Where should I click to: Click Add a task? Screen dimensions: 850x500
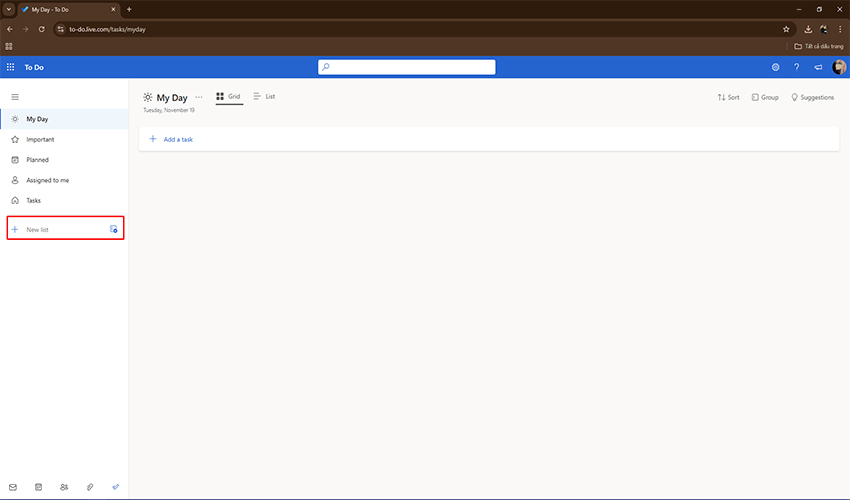pos(178,139)
